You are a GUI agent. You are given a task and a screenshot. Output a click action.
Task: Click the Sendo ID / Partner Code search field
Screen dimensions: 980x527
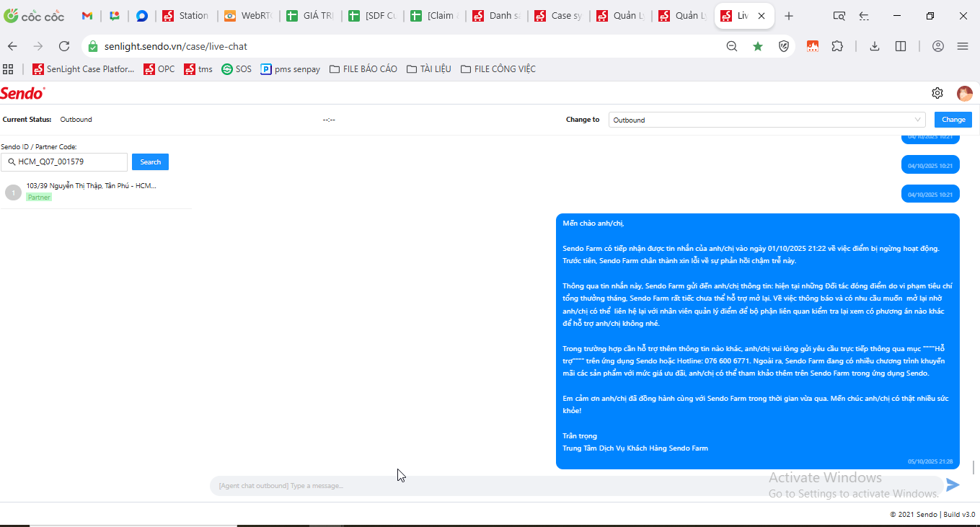pyautogui.click(x=64, y=162)
